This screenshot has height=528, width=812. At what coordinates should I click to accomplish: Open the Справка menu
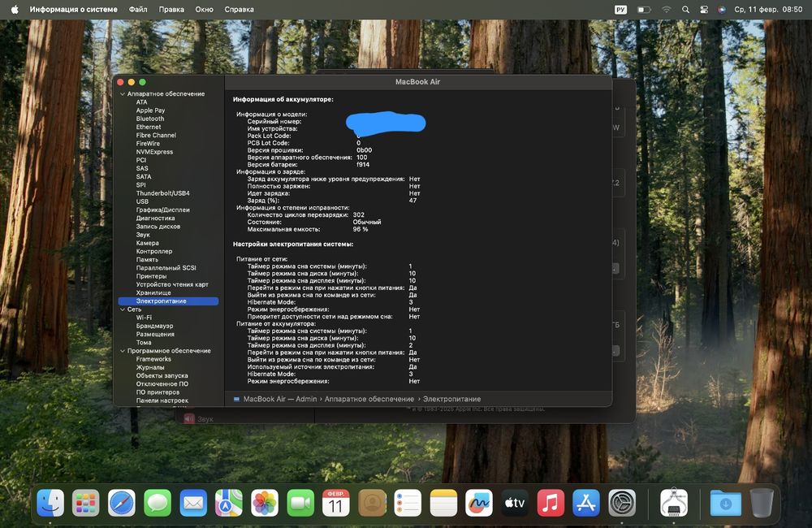[240, 9]
